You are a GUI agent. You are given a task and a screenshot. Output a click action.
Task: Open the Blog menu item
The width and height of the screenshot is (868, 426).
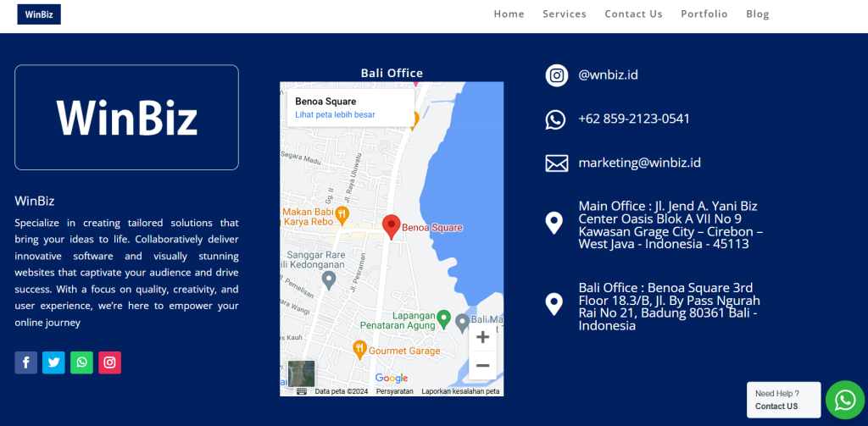(757, 14)
